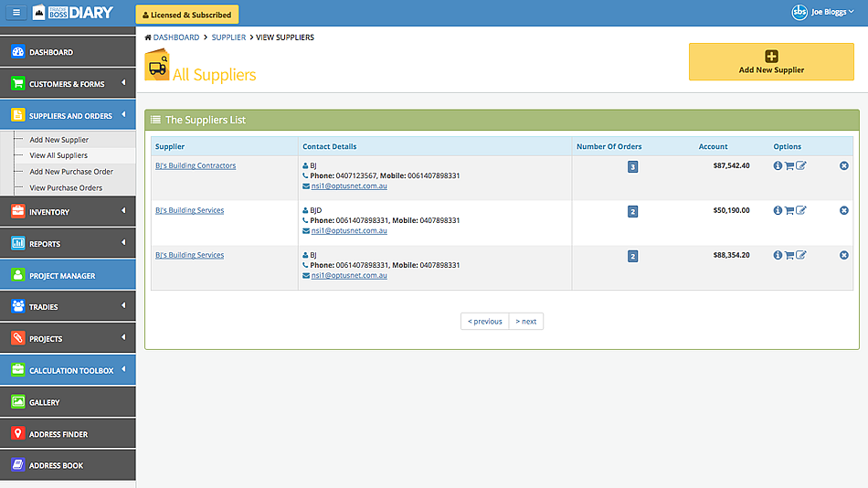Viewport: 868px width, 488px height.
Task: Go to next page of suppliers
Action: pyautogui.click(x=525, y=321)
